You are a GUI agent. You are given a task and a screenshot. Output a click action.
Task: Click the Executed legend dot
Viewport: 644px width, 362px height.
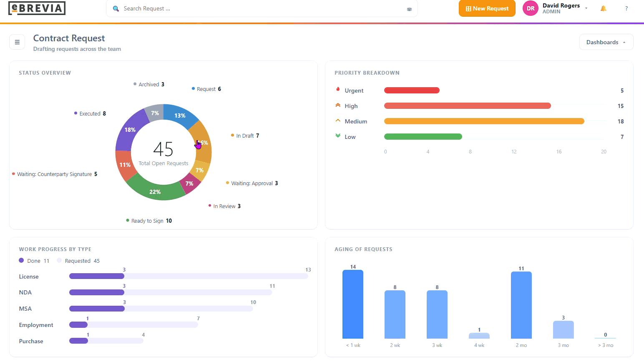[75, 113]
